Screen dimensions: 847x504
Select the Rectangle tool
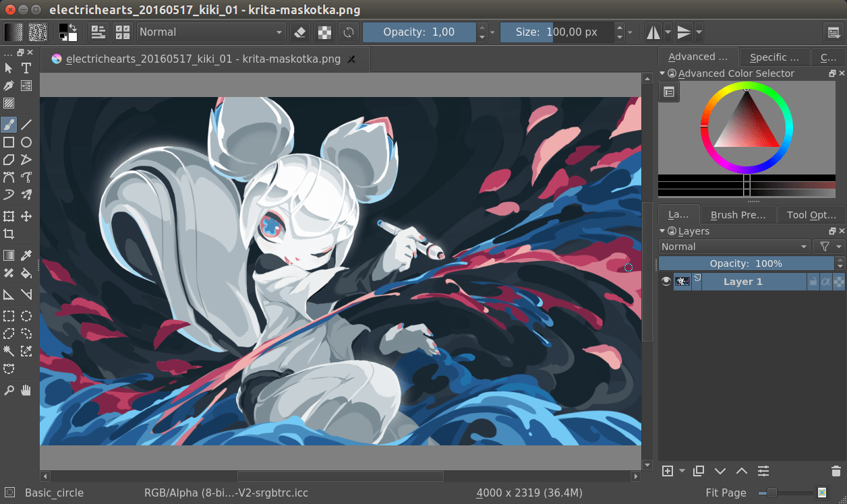click(x=9, y=142)
